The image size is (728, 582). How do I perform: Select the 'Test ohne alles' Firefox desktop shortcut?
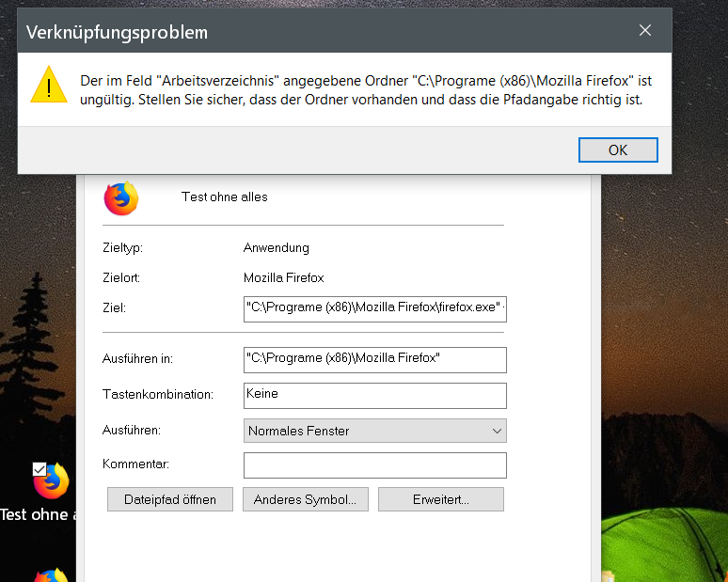click(50, 480)
